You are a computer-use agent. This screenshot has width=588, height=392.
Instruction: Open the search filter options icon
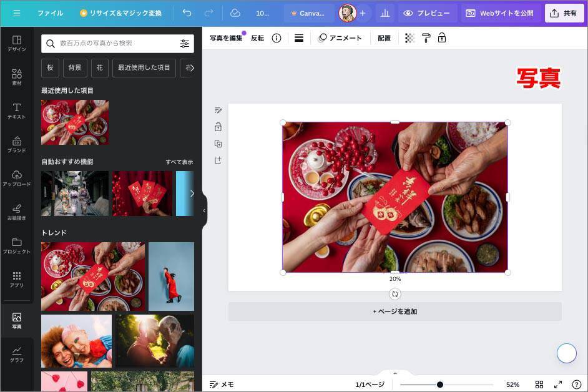click(185, 44)
